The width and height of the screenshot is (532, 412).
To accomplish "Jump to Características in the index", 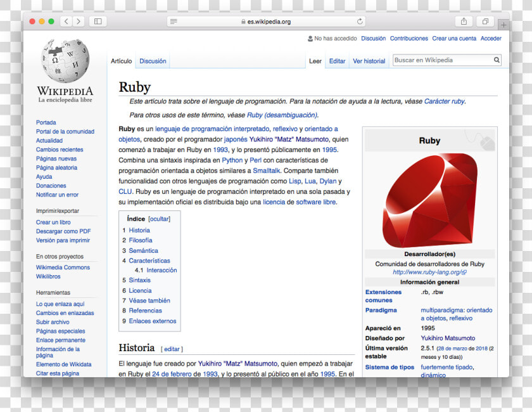I will pyautogui.click(x=149, y=261).
